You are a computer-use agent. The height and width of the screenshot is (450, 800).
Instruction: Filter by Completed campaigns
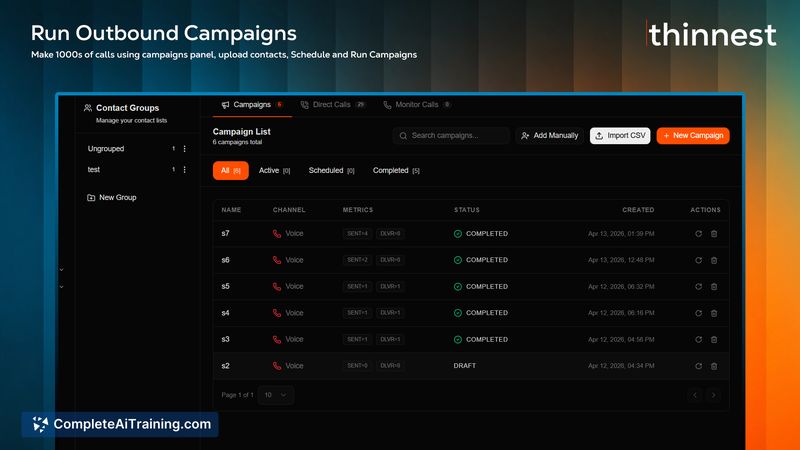[x=396, y=170]
